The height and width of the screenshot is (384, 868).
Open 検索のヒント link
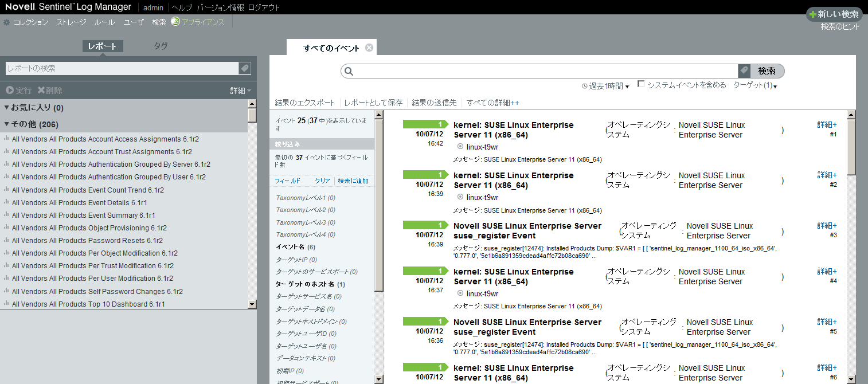click(x=840, y=26)
